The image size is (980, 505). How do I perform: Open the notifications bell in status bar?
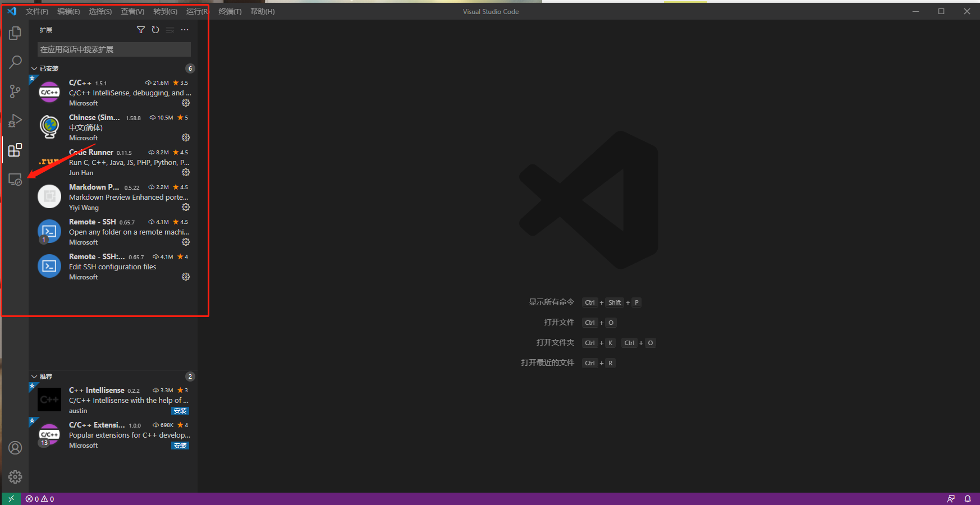(968, 498)
